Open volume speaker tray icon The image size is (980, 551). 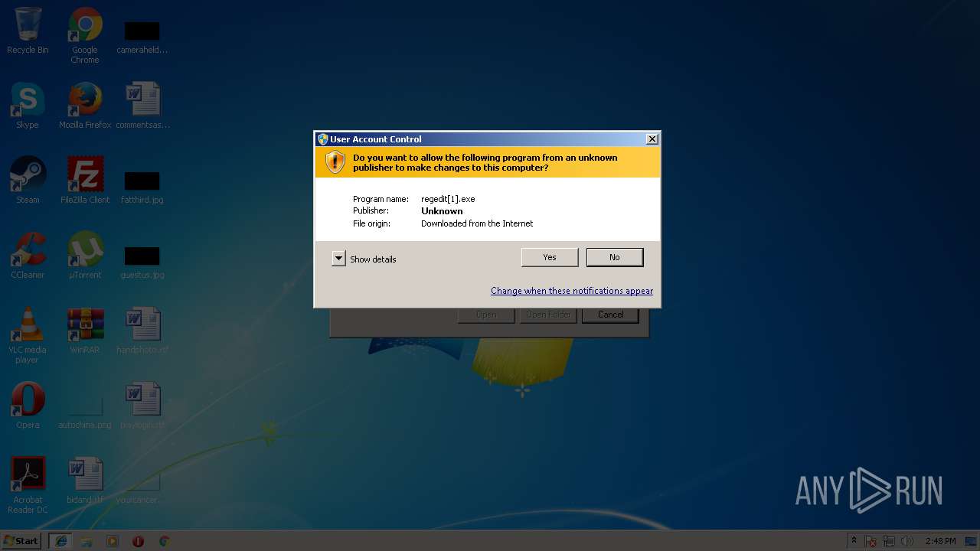coord(907,541)
